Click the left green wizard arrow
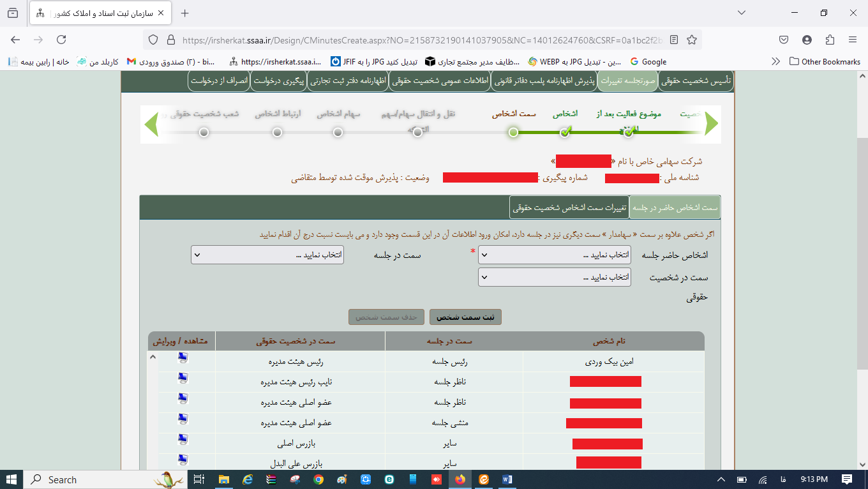868x489 pixels. 151,124
